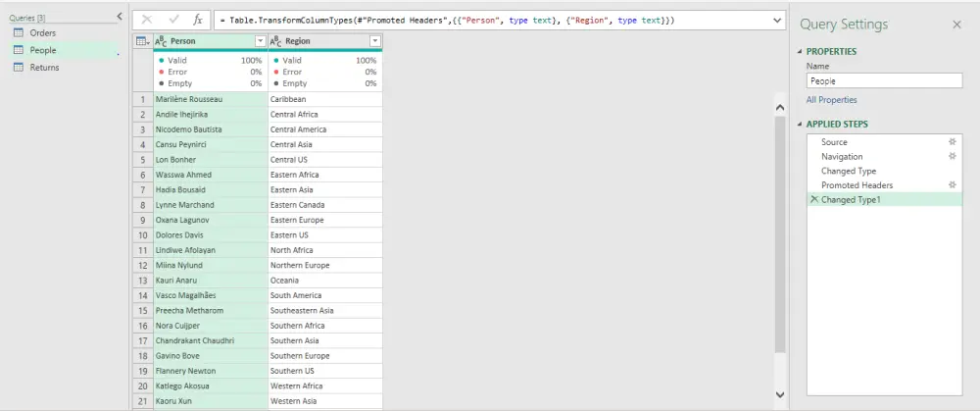Click the formula bar confirm checkmark icon

pyautogui.click(x=173, y=20)
